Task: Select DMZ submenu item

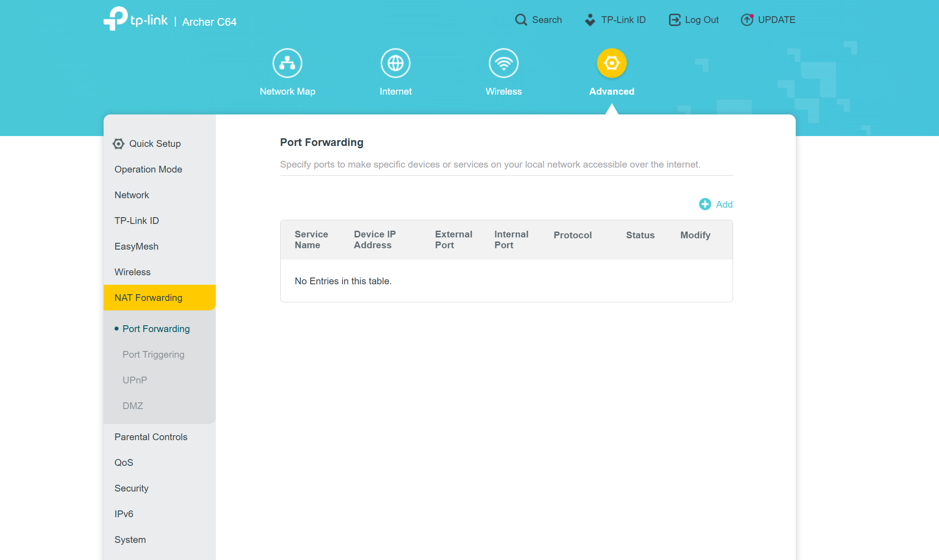Action: pos(133,406)
